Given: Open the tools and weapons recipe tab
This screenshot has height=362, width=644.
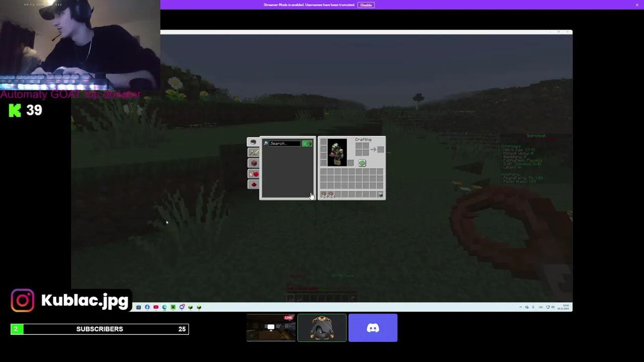Looking at the screenshot, I should [x=254, y=152].
